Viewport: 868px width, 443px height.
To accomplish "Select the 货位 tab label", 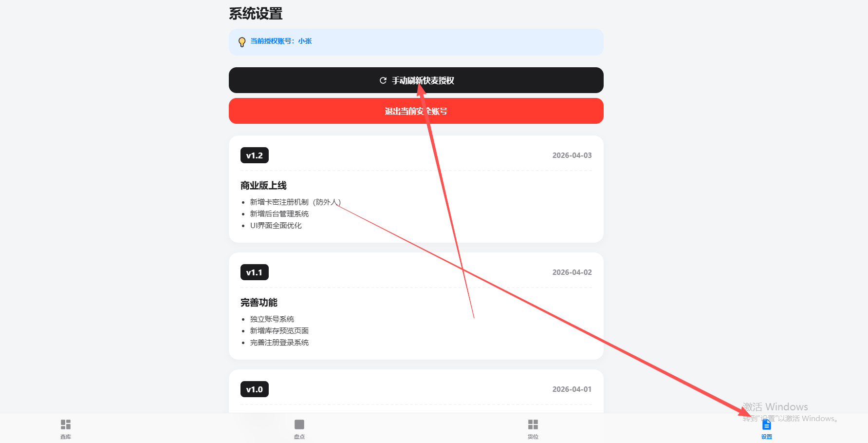I will (533, 437).
